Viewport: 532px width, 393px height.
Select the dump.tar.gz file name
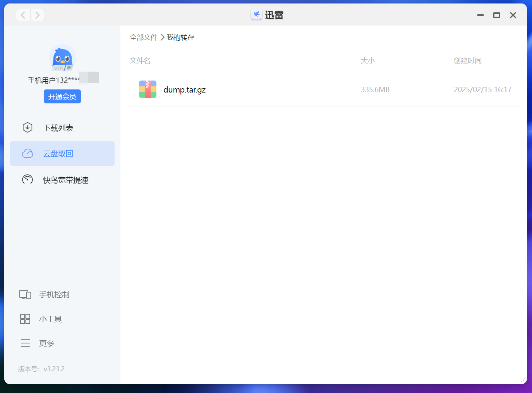coord(185,90)
